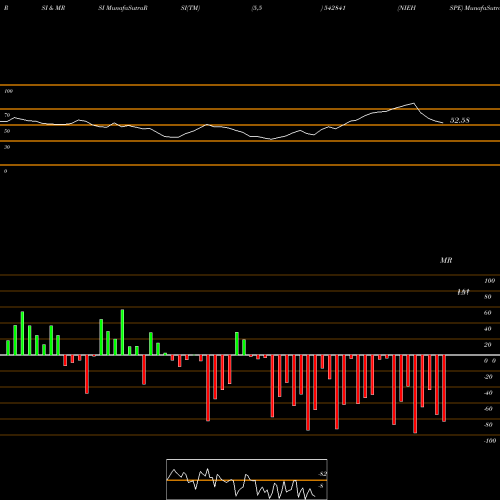Click the 'SI MunafaSutraR' header text
The width and height of the screenshot is (500, 500).
[123, 8]
